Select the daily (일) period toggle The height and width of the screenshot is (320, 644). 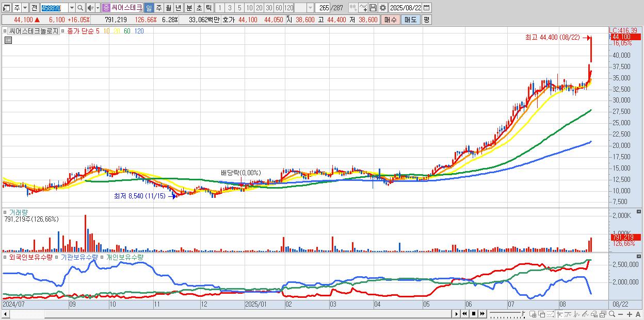149,8
